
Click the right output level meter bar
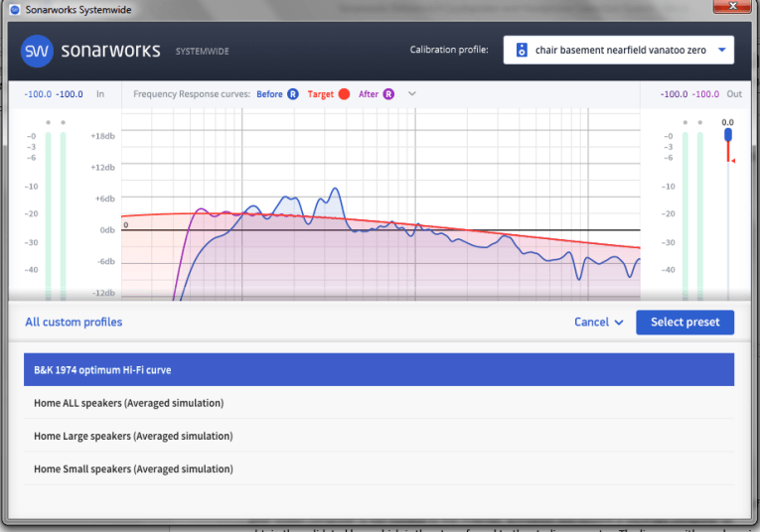(x=700, y=215)
